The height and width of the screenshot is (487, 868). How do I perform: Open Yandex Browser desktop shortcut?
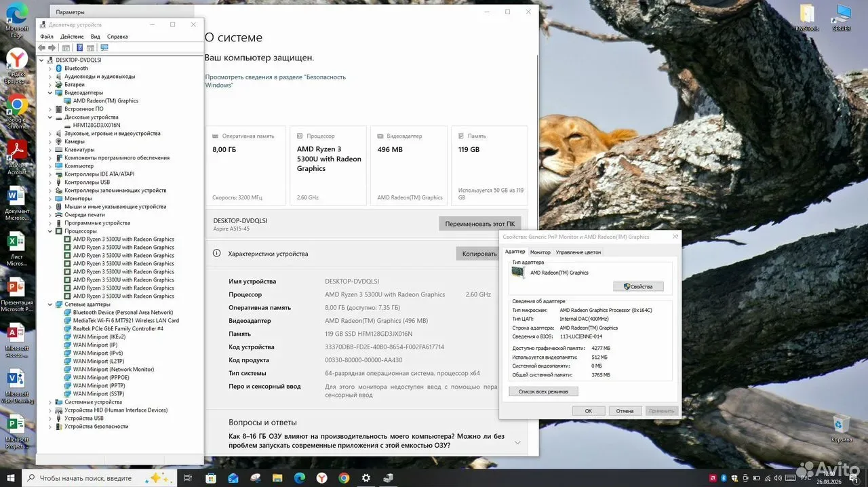(x=17, y=66)
